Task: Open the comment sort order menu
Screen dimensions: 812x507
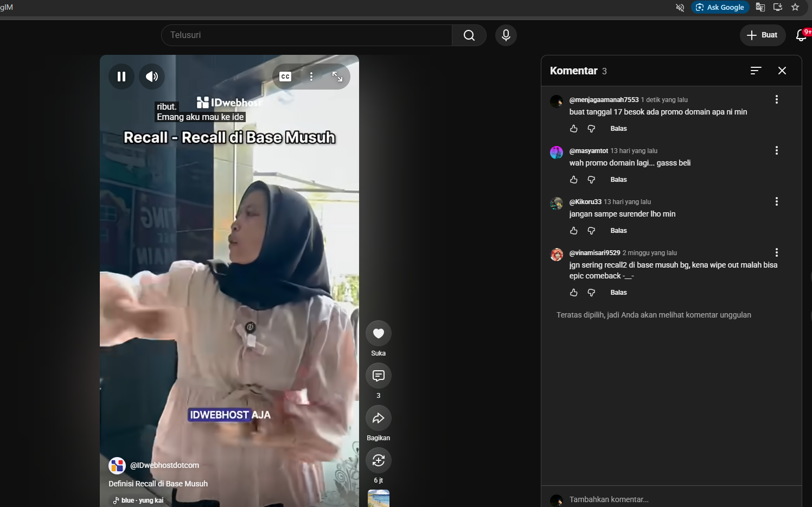Action: 756,71
